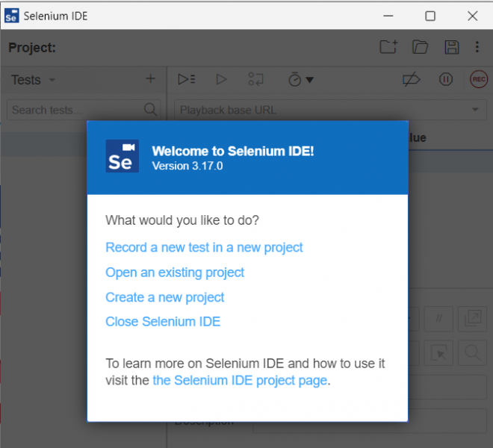This screenshot has height=448, width=493.
Task: Toggle pause on exceptions icon
Action: (x=446, y=79)
